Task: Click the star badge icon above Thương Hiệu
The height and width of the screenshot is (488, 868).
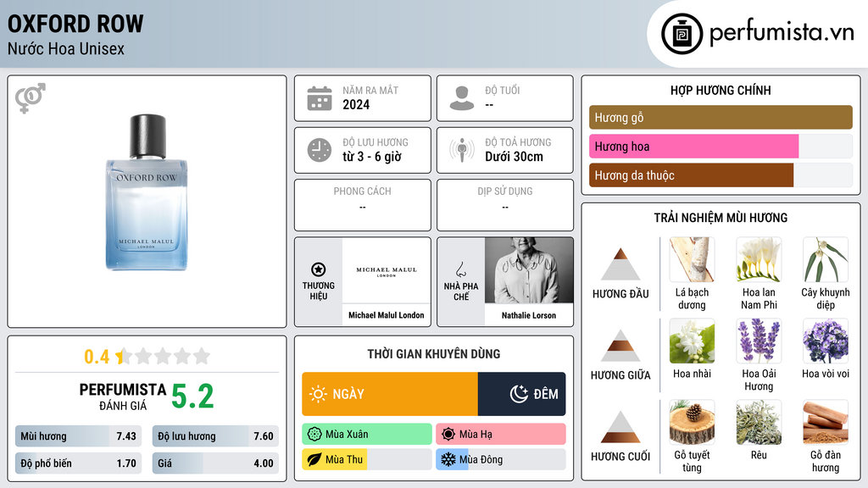Action: click(x=319, y=269)
